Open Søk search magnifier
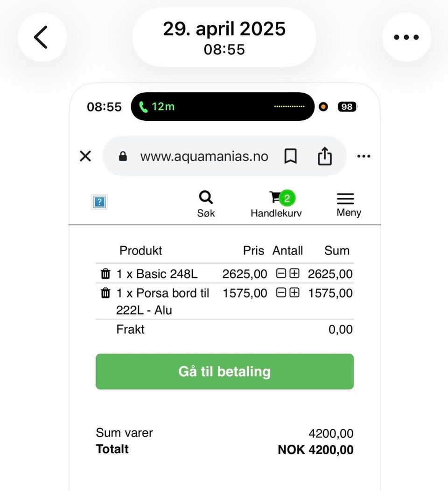Image resolution: width=448 pixels, height=491 pixels. (x=206, y=204)
